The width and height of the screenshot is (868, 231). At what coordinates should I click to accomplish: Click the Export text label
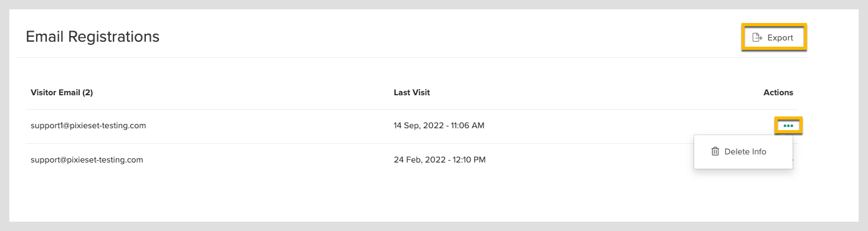pyautogui.click(x=780, y=37)
